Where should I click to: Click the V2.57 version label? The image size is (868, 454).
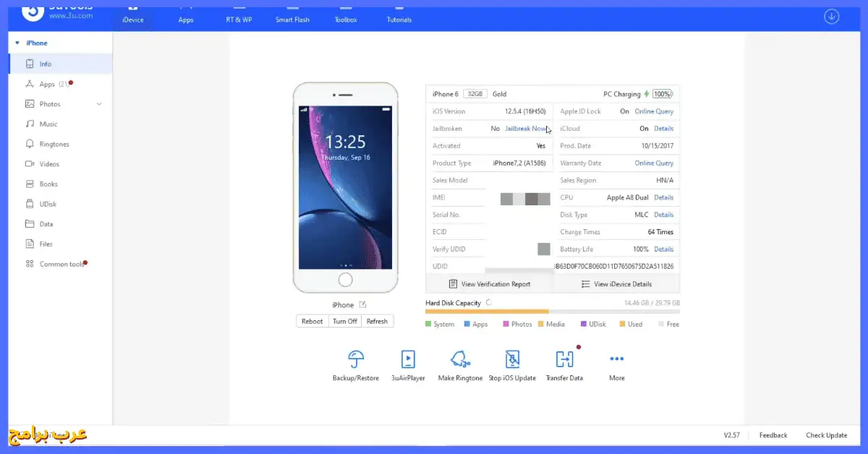pyautogui.click(x=733, y=435)
